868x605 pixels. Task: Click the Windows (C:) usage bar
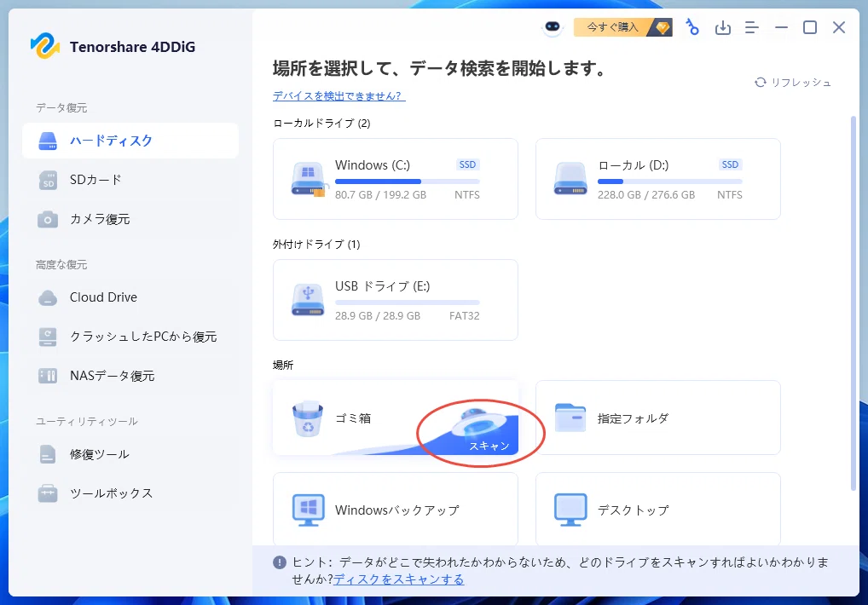(x=408, y=181)
